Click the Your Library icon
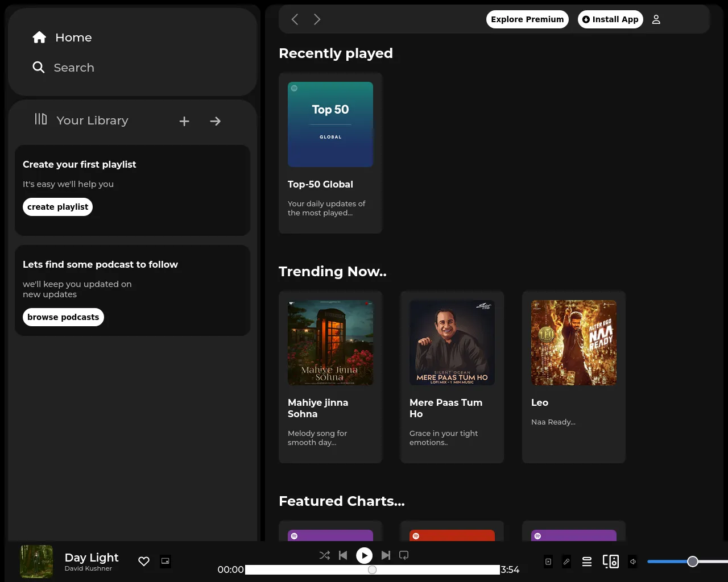The height and width of the screenshot is (582, 728). click(41, 119)
